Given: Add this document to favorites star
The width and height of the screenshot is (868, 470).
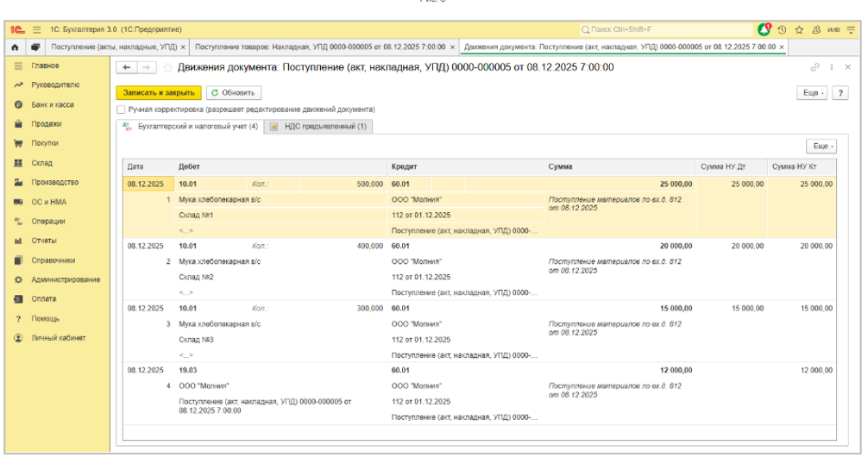Looking at the screenshot, I should 167,67.
